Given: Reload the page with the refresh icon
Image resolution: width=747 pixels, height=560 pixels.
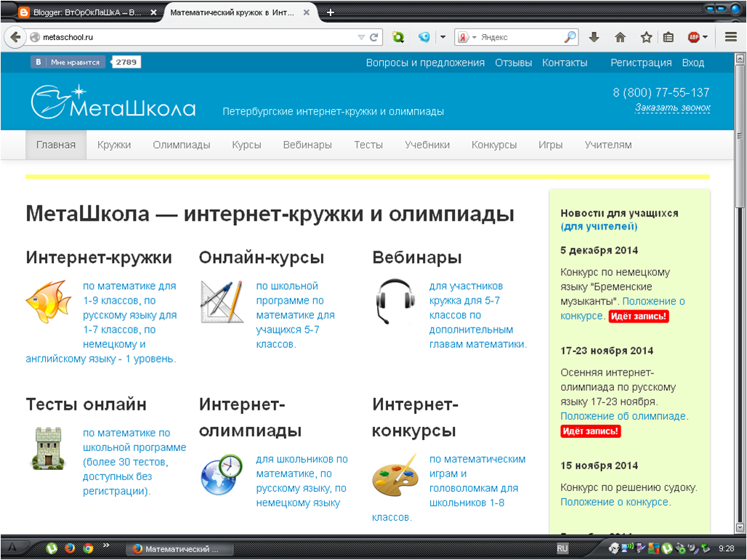Looking at the screenshot, I should pos(373,36).
